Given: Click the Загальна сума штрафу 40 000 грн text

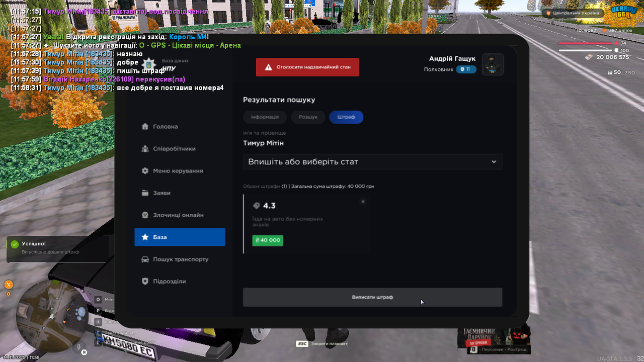Looking at the screenshot, I should (x=333, y=187).
